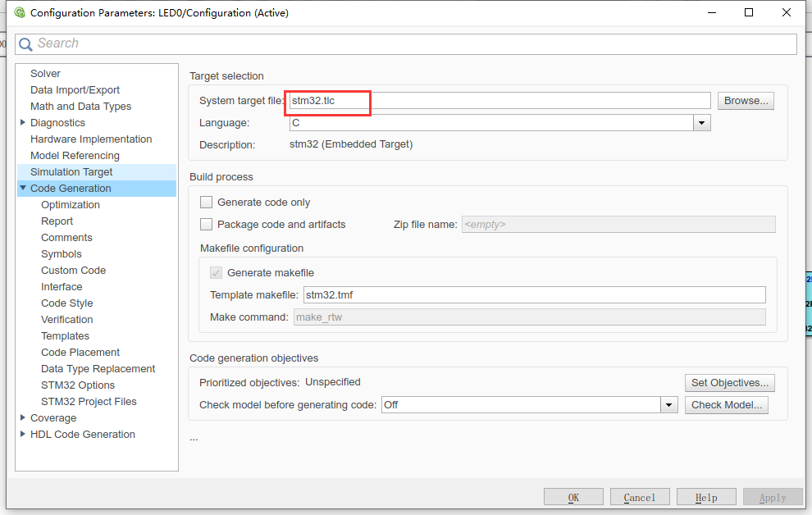The width and height of the screenshot is (812, 515).
Task: Expand the Diagnostics tree node
Action: click(23, 123)
